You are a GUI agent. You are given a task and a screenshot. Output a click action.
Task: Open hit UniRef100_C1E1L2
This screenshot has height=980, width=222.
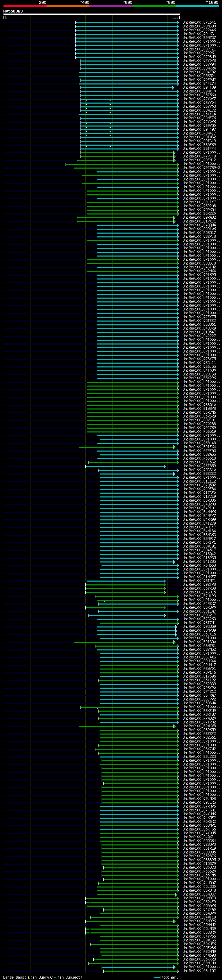(199, 481)
